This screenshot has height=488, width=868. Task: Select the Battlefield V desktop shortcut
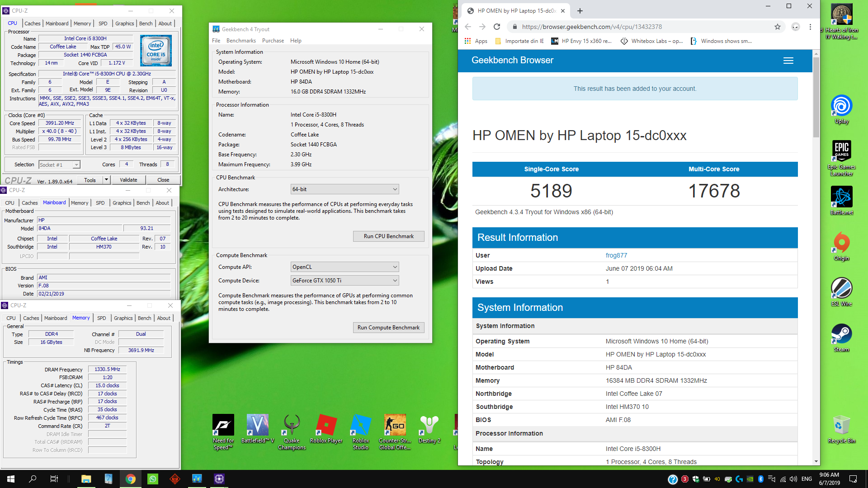(x=257, y=428)
